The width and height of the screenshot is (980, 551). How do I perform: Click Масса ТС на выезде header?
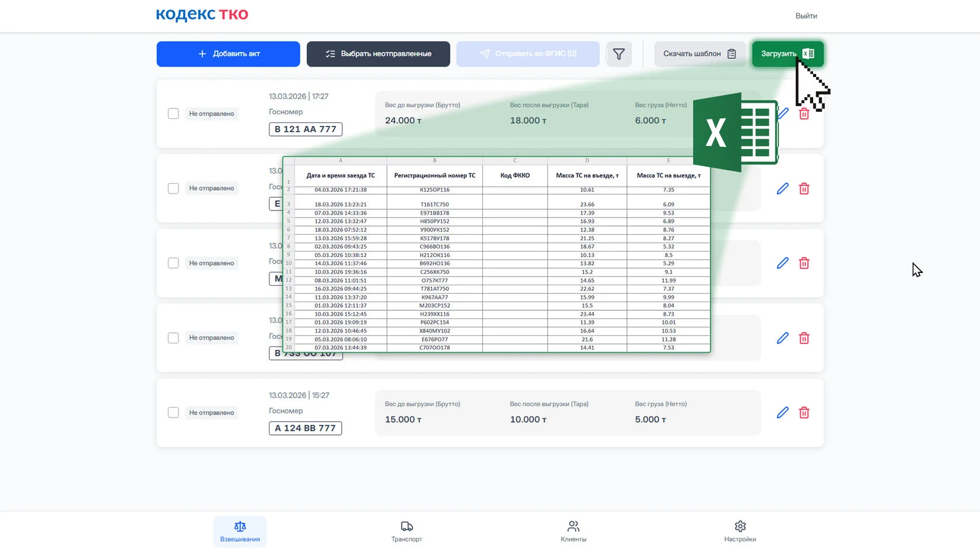tap(668, 175)
